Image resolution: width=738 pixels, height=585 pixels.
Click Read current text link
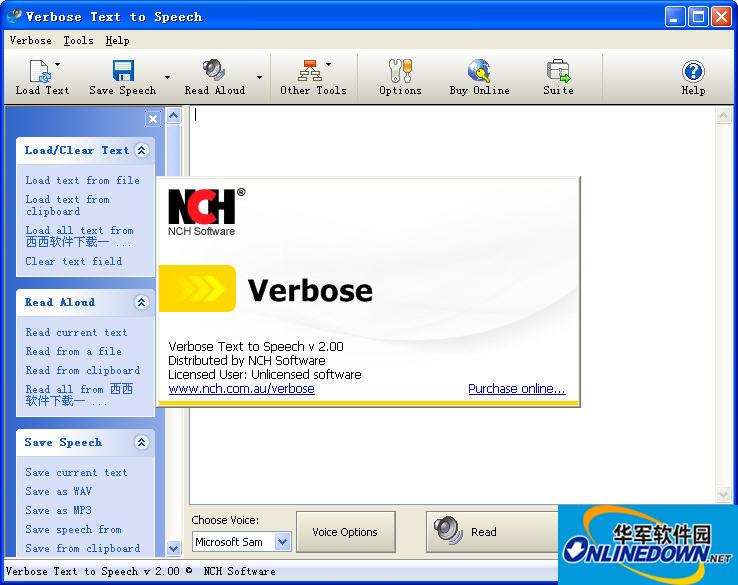[76, 332]
